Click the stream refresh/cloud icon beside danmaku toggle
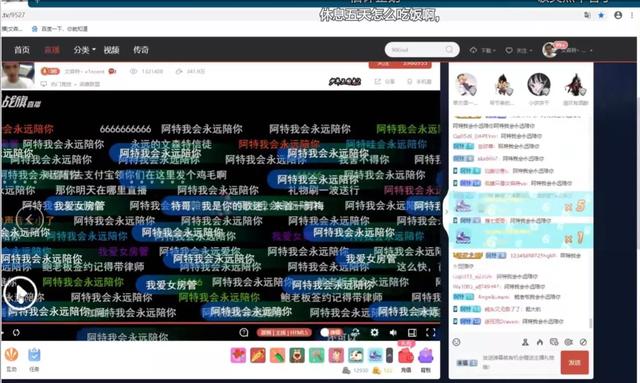This screenshot has height=383, width=640. [356, 332]
